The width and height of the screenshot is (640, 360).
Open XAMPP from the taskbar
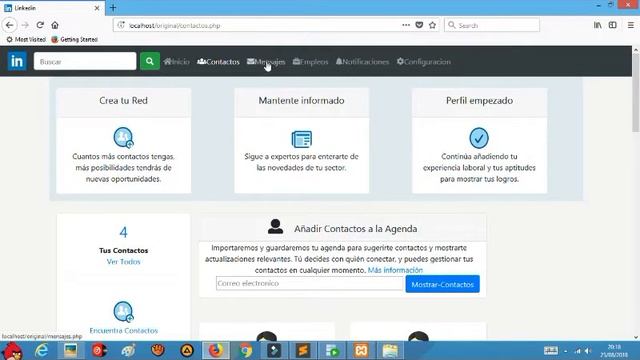click(361, 351)
